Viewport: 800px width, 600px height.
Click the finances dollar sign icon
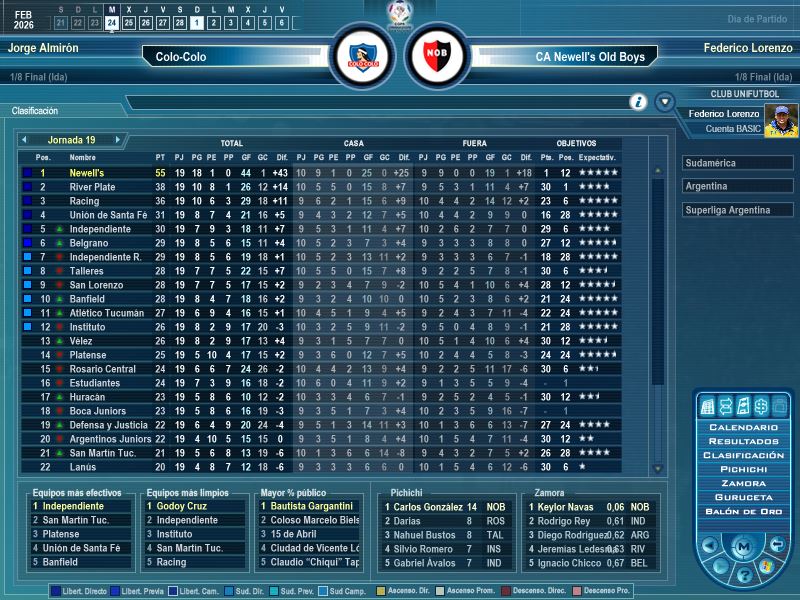click(759, 406)
